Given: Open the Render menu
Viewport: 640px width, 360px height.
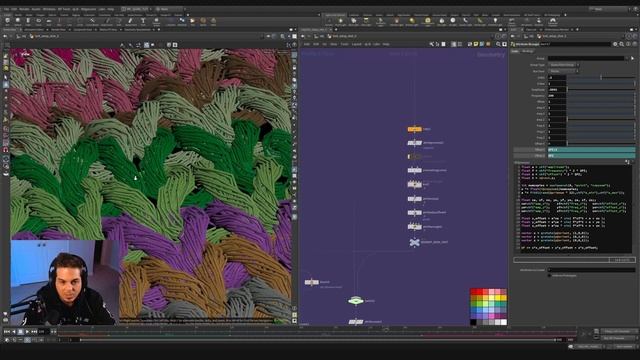Looking at the screenshot, I should (x=24, y=9).
